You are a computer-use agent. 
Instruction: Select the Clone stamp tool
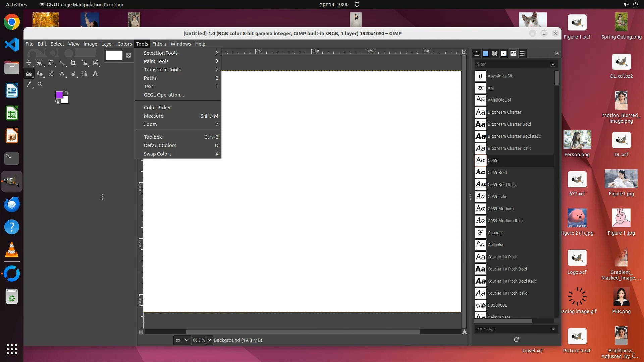pos(62,73)
